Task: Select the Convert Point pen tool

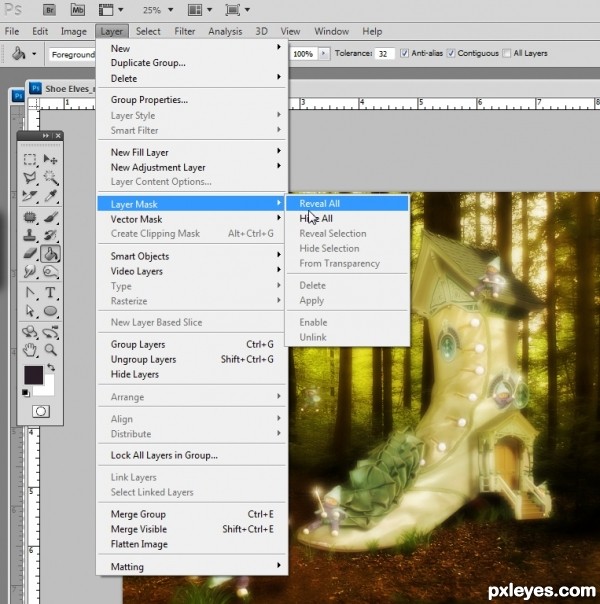Action: (x=30, y=293)
